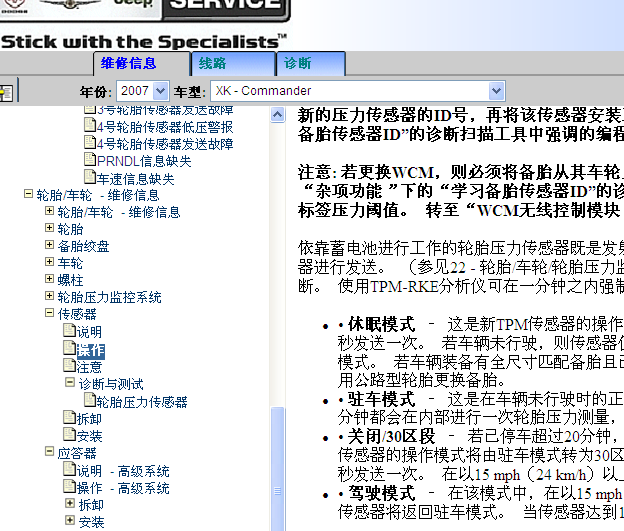Open 车速信息缺失 document

pos(135,179)
